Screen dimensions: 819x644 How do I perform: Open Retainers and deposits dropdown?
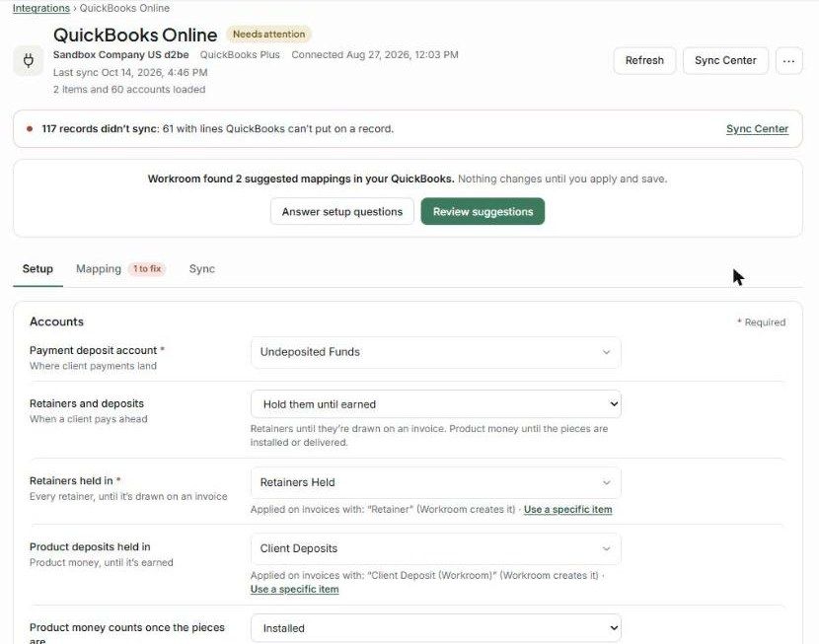click(x=435, y=404)
